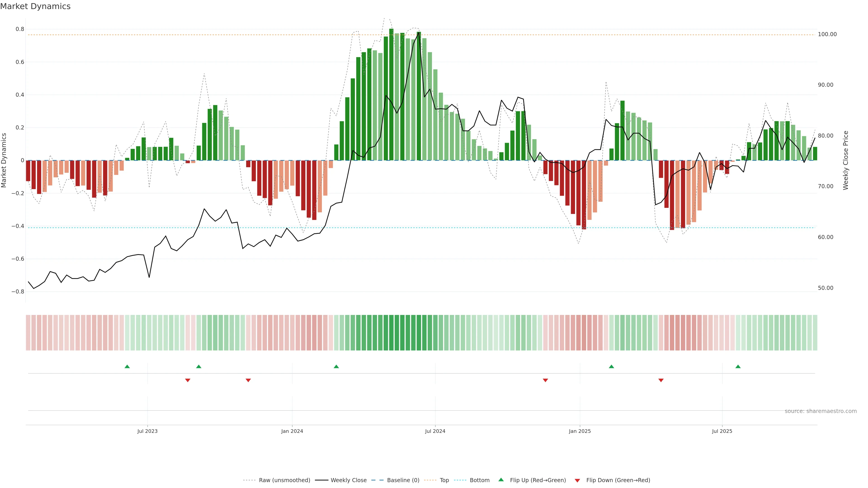The height and width of the screenshot is (488, 868).
Task: Click the last red flip-down marker before Jul 2025
Action: (661, 380)
